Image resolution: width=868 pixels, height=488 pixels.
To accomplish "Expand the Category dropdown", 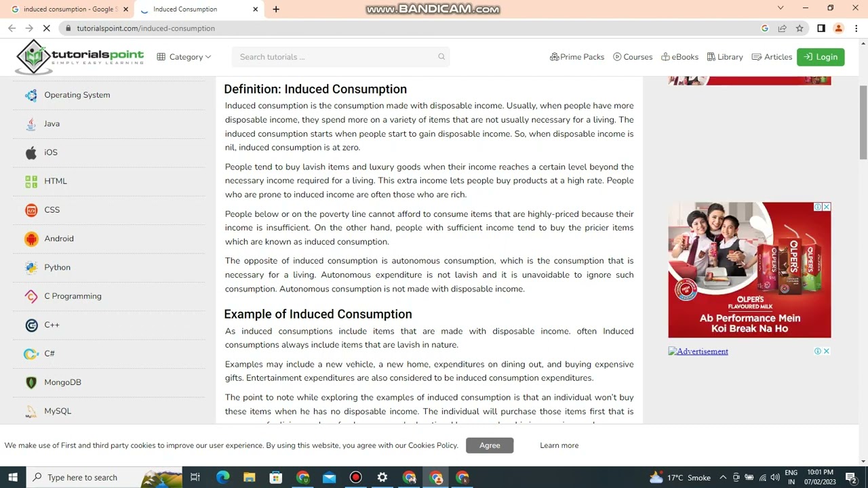I will coord(184,57).
